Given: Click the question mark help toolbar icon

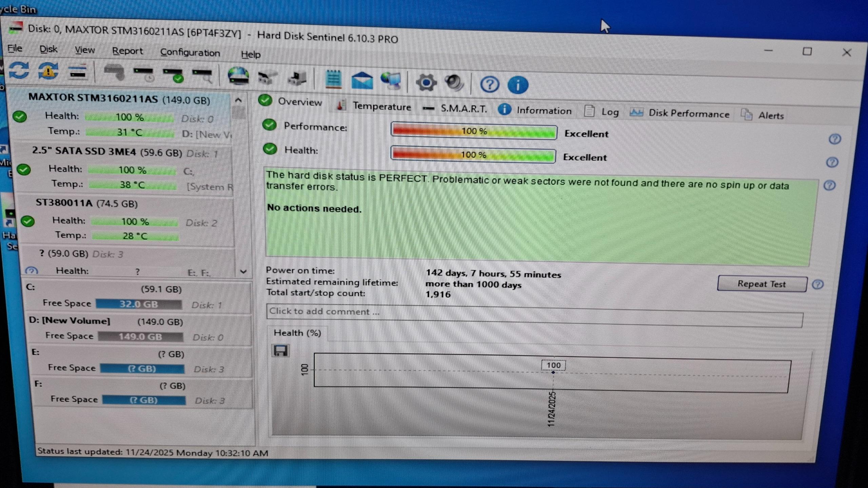Looking at the screenshot, I should (489, 84).
